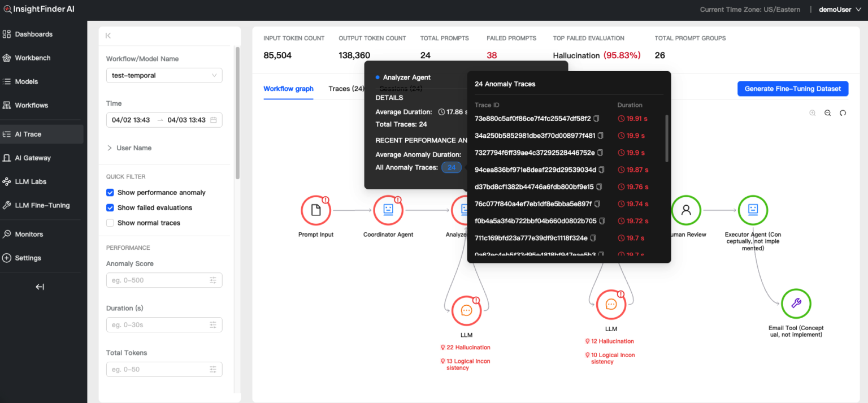Reset the workflow graph view icon
The image size is (868, 403).
[843, 113]
